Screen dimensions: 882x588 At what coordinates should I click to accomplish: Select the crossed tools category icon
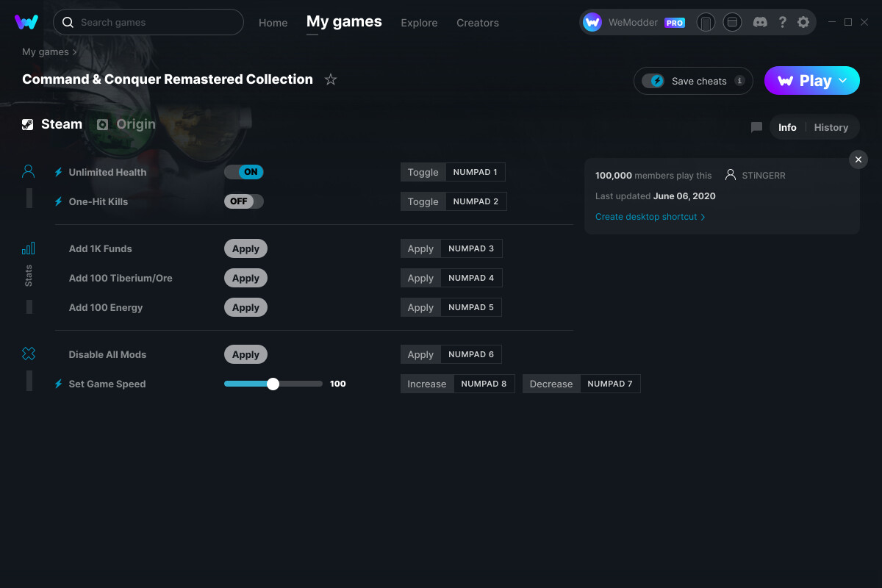pos(29,354)
